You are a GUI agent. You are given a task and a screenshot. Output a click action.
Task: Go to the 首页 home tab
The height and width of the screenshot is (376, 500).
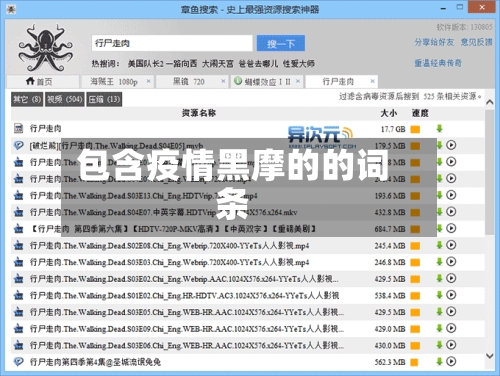(x=43, y=82)
